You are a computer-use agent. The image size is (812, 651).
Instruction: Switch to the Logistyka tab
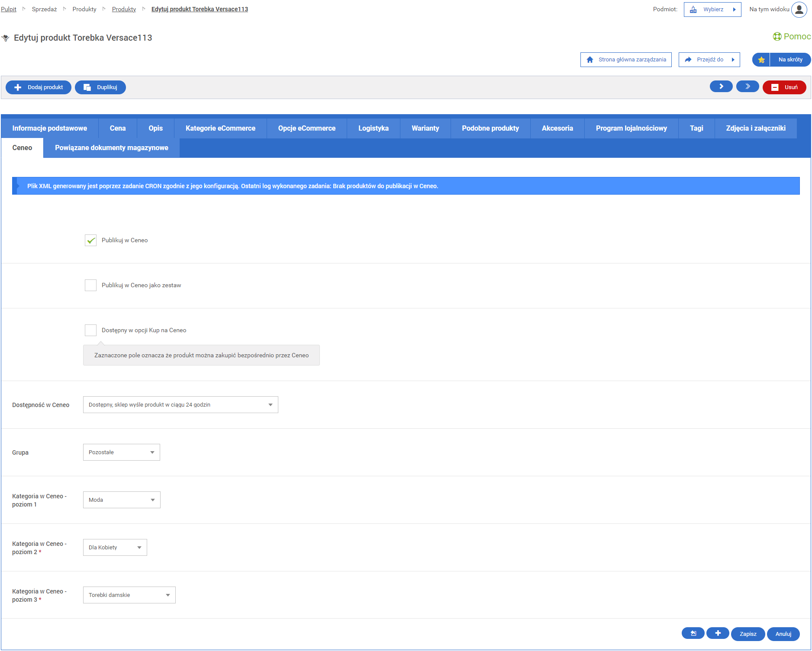[x=373, y=128]
